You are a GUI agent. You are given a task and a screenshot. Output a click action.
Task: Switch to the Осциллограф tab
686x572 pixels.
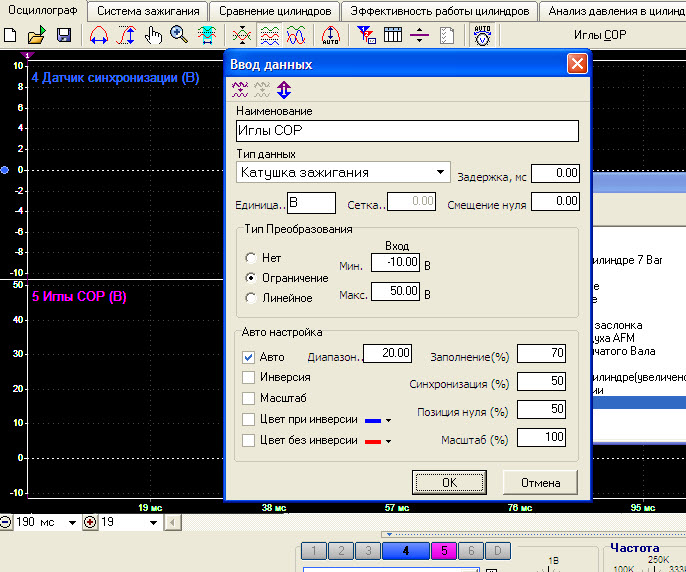43,10
